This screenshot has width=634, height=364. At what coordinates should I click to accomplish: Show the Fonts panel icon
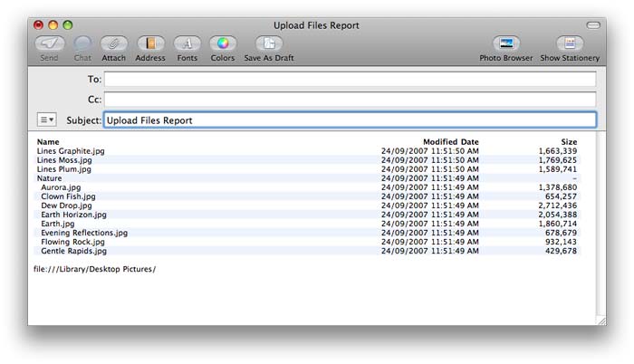(x=187, y=43)
